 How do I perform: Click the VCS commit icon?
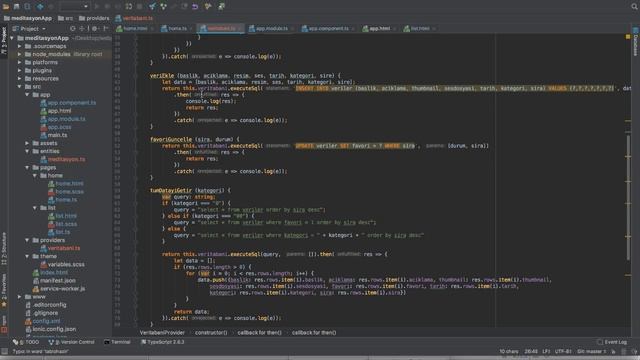click(163, 7)
